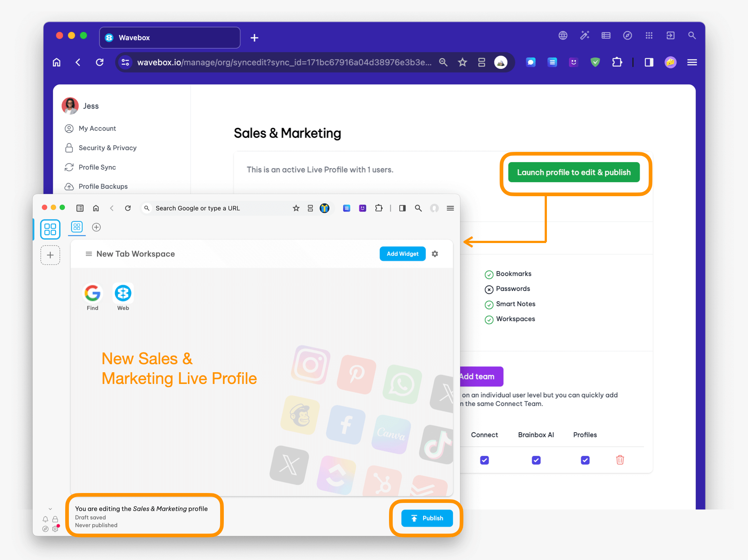
Task: Reload page in the main Wavebox window
Action: click(x=100, y=62)
